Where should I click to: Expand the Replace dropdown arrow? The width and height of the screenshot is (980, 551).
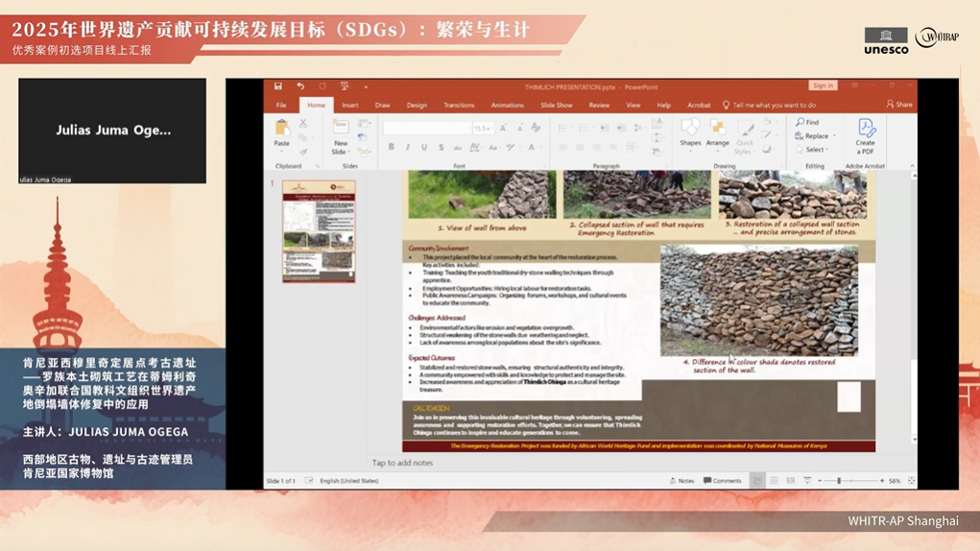pos(833,136)
